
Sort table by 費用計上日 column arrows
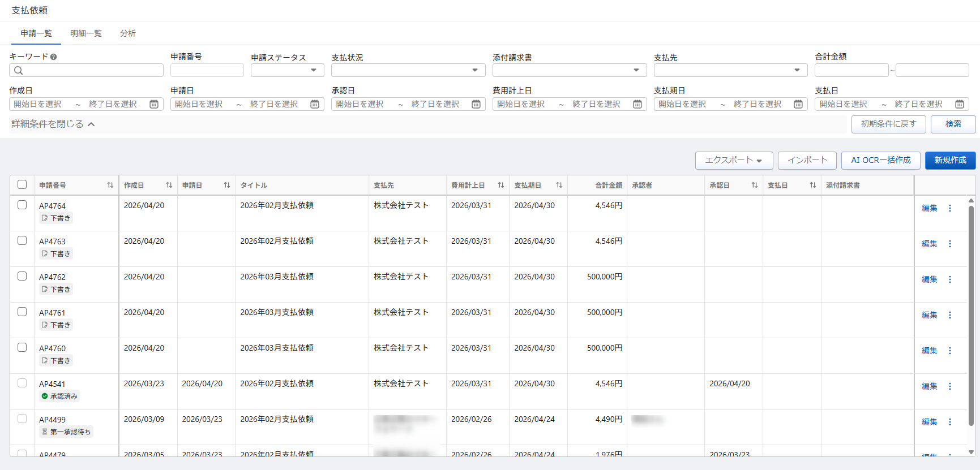pyautogui.click(x=500, y=185)
